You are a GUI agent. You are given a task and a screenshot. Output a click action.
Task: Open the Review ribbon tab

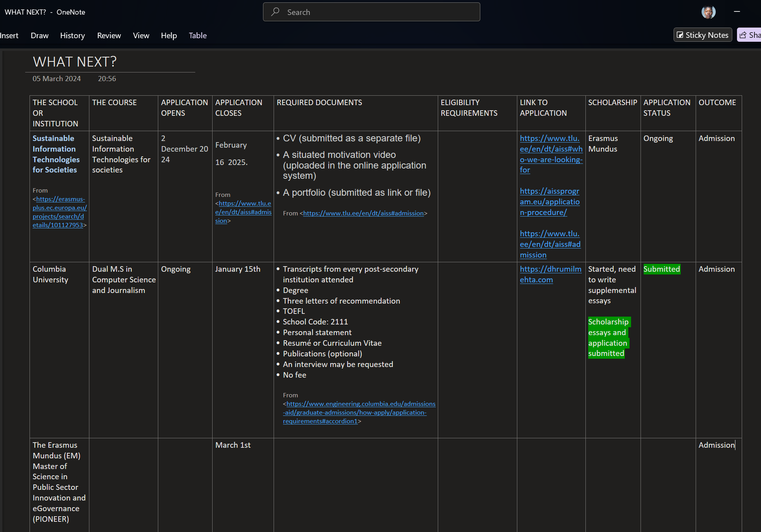tap(109, 35)
